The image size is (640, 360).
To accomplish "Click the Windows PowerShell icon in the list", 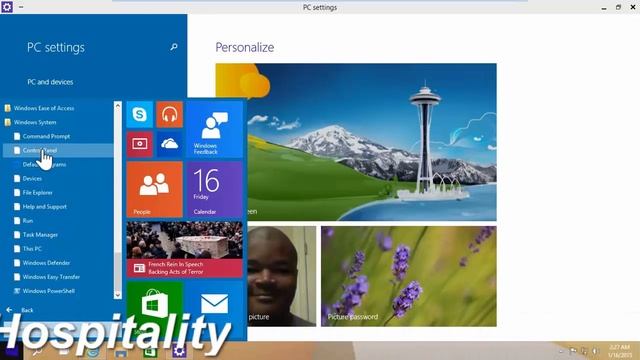I will (17, 291).
